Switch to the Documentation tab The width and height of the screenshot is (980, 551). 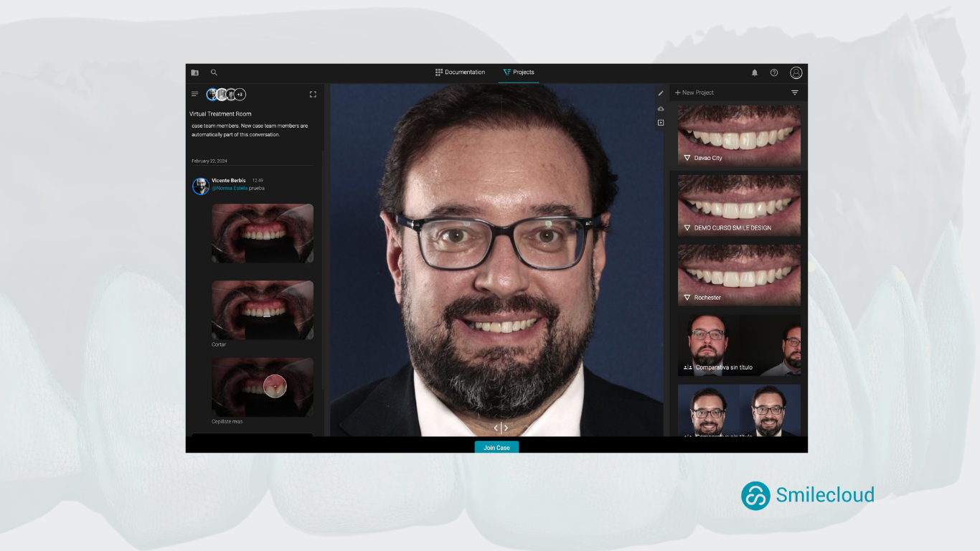(x=460, y=72)
